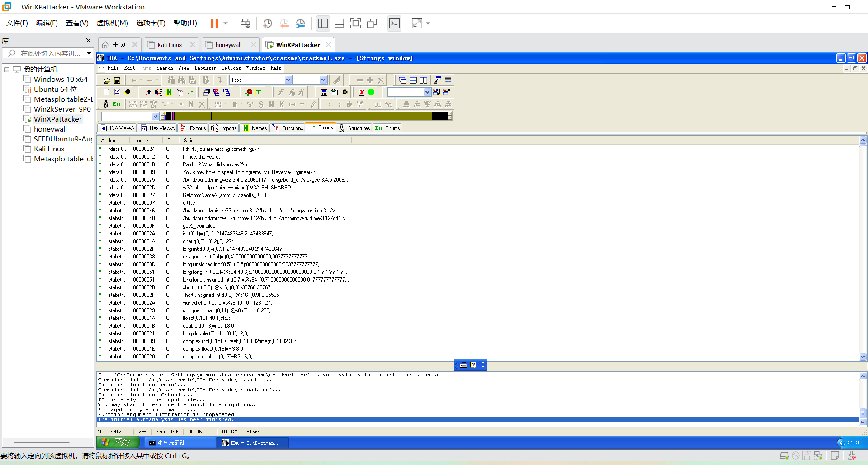Enter VMware full screen mode

click(x=356, y=23)
